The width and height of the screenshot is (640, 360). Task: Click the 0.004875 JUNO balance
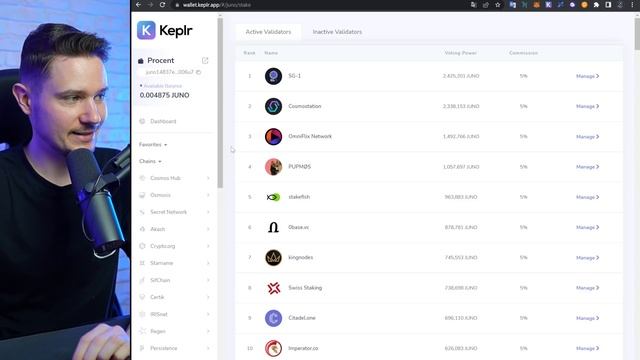click(x=164, y=95)
